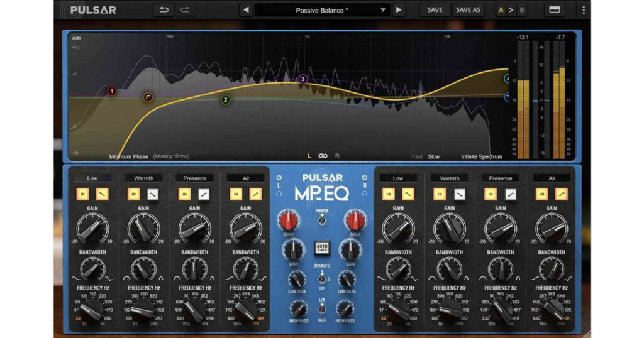Viewport: 644px width, 338px height.
Task: Open the Minimum Phase mode selector
Action: point(128,156)
